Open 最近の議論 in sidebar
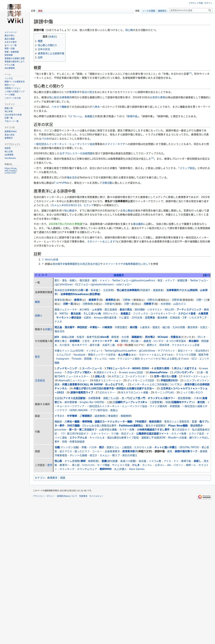The image size is (215, 644). [10, 39]
